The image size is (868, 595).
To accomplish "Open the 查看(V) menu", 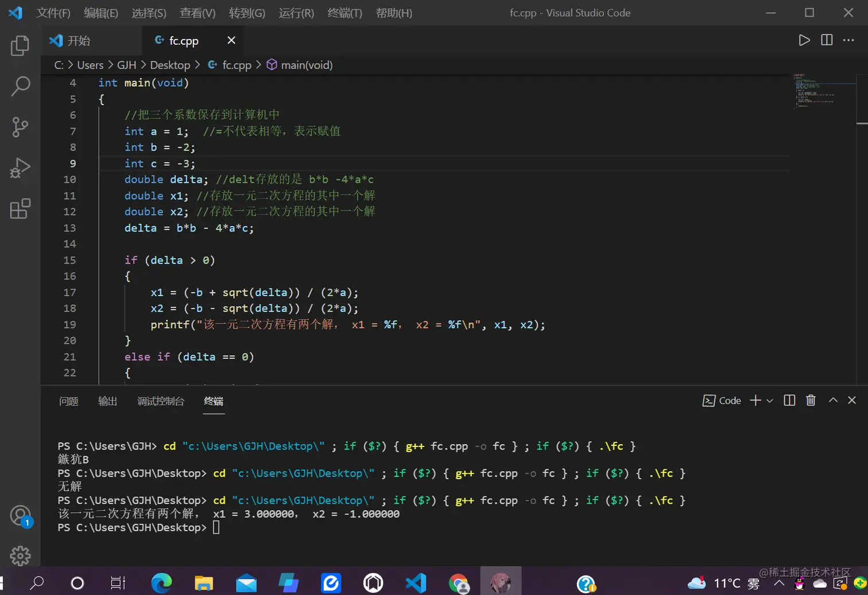I will pyautogui.click(x=197, y=13).
